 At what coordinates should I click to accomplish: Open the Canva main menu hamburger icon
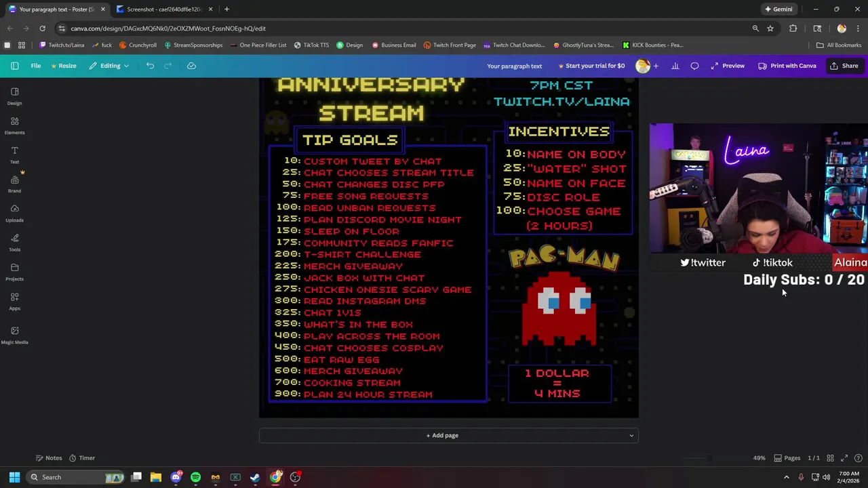14,66
